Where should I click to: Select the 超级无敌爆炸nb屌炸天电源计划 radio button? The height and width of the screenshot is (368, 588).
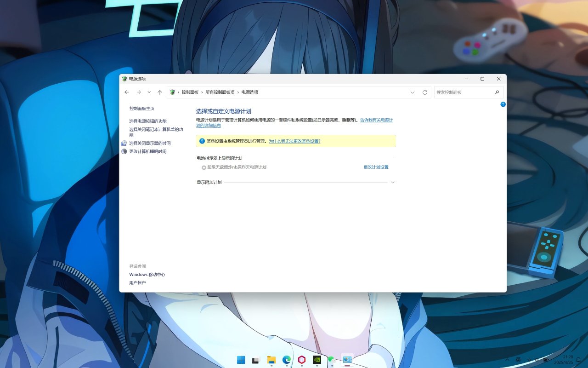(x=204, y=167)
